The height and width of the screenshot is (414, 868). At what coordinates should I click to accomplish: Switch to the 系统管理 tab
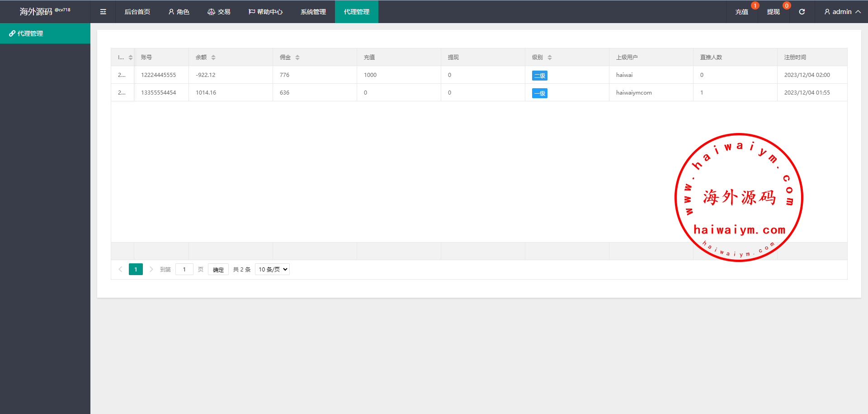[x=313, y=12]
